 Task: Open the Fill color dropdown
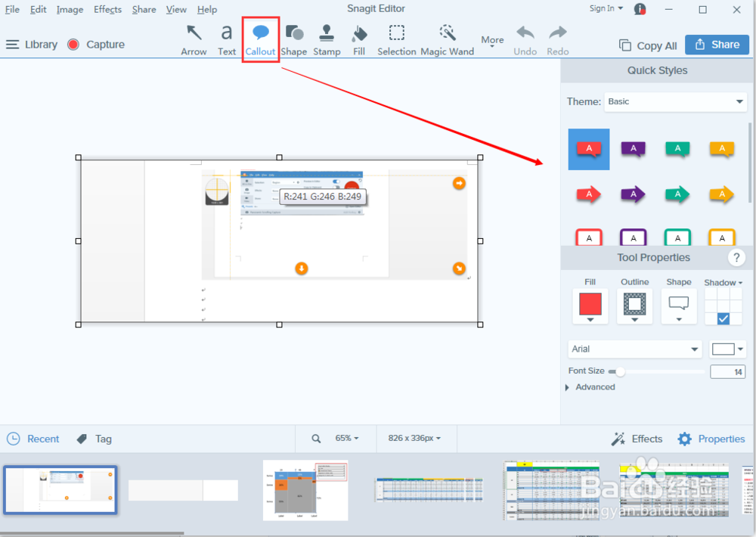point(590,319)
